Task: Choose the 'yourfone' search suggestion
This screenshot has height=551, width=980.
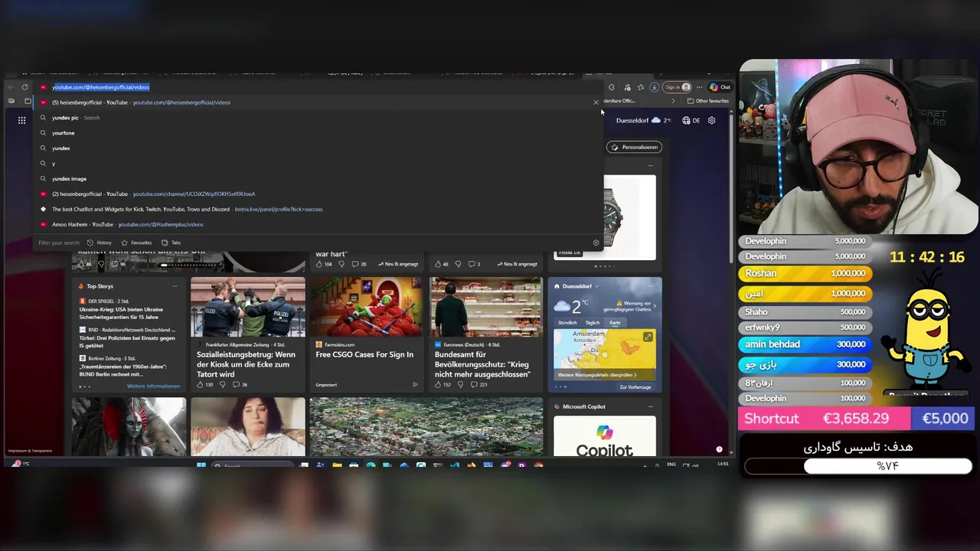Action: pos(319,133)
